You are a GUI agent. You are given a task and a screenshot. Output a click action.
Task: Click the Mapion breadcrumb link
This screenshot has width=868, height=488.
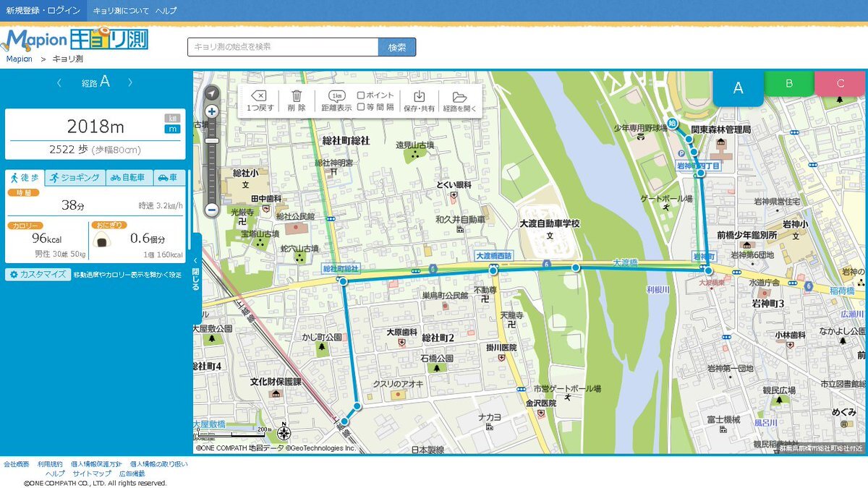(x=19, y=59)
